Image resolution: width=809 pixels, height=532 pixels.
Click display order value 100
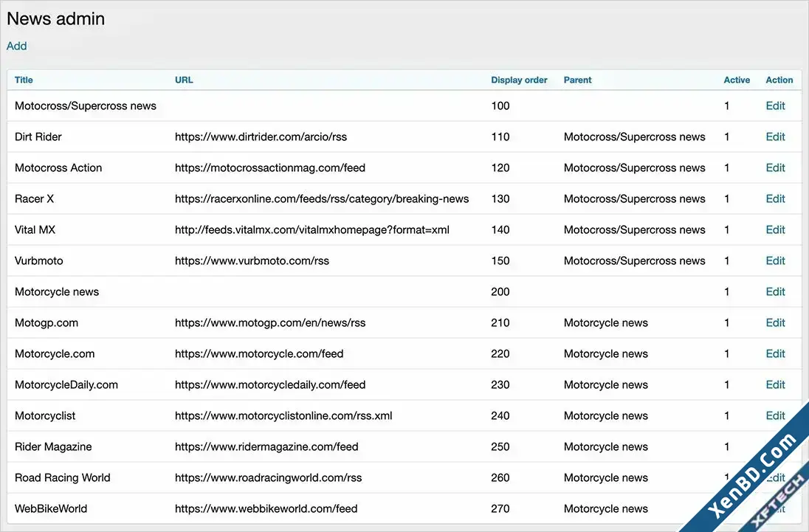point(500,106)
